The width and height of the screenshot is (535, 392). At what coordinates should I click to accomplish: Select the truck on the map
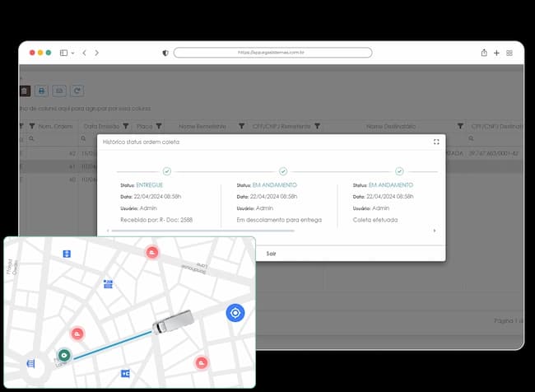click(x=173, y=322)
